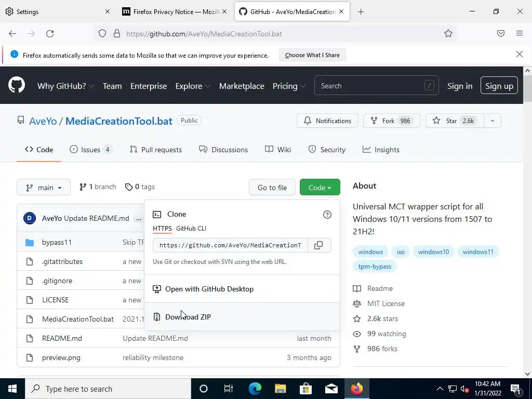532x399 pixels.
Task: Click the padlock site info icon
Action: coord(117,34)
